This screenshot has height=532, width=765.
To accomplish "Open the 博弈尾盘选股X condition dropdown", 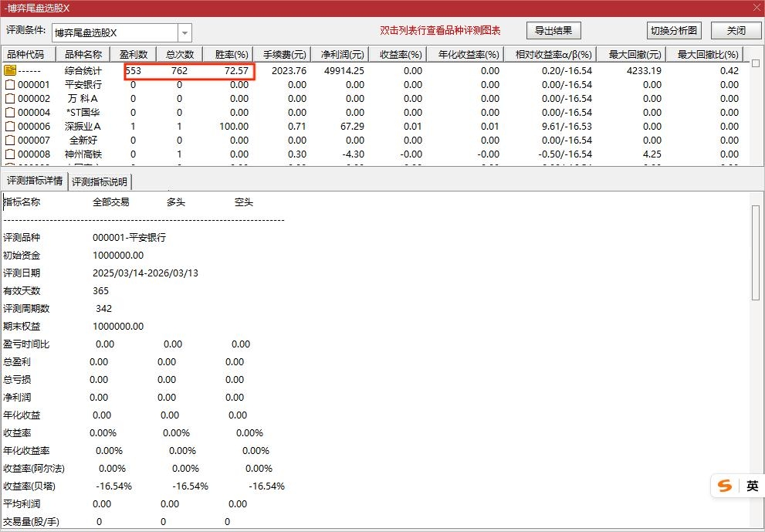I will [184, 32].
